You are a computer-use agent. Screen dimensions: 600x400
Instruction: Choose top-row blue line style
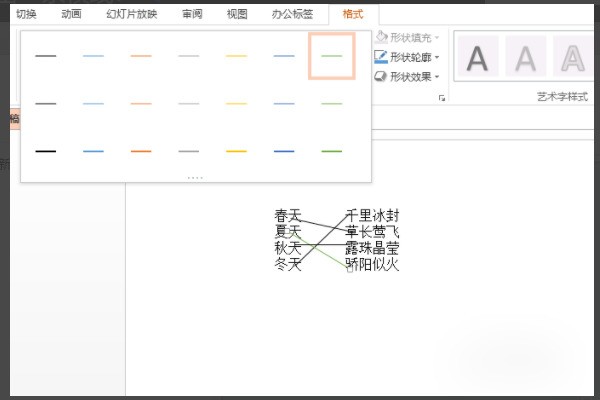click(x=284, y=56)
